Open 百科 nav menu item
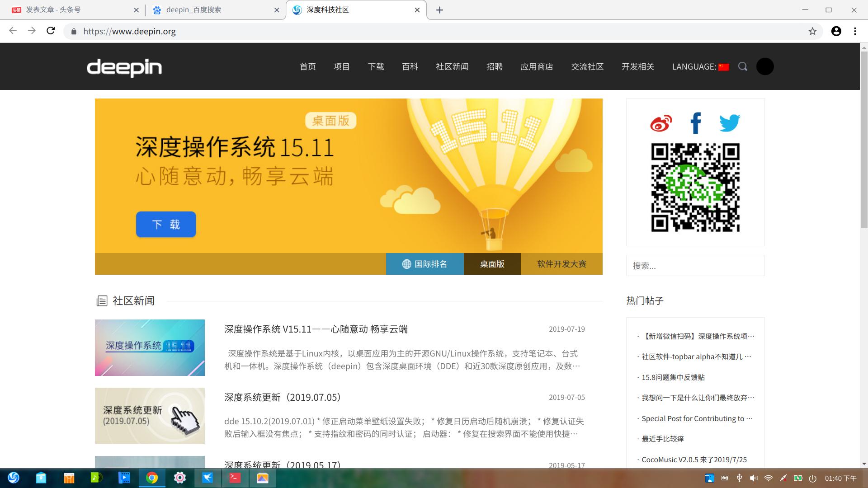 410,66
